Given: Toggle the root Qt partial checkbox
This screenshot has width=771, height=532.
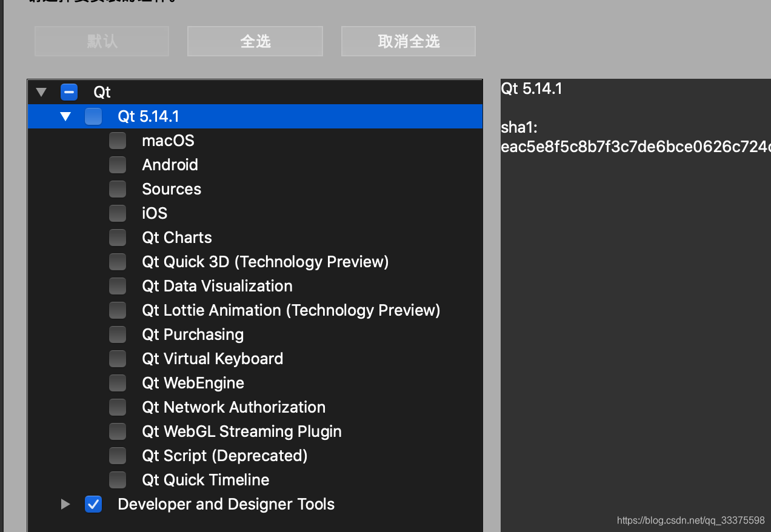Looking at the screenshot, I should (69, 92).
